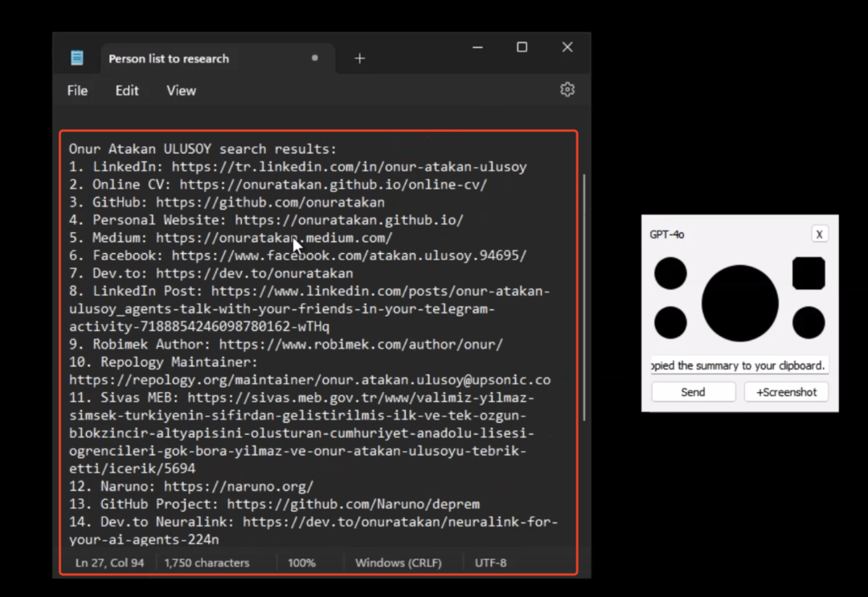Click the Online CV URL line

[x=278, y=184]
